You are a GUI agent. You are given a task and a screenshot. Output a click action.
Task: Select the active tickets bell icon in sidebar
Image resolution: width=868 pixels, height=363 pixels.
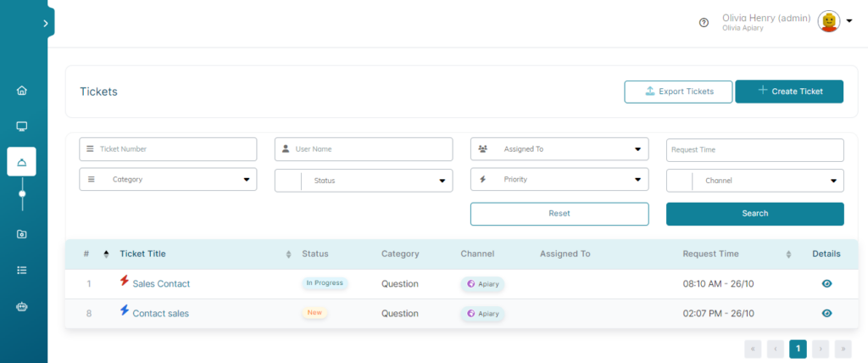(x=21, y=162)
